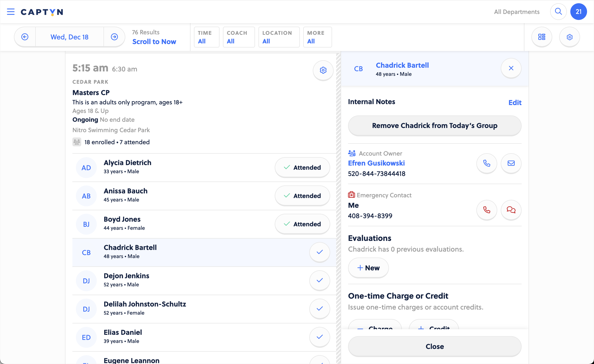Email account owner Efren Gusikowski
Screen dimensions: 594x364
[511, 163]
